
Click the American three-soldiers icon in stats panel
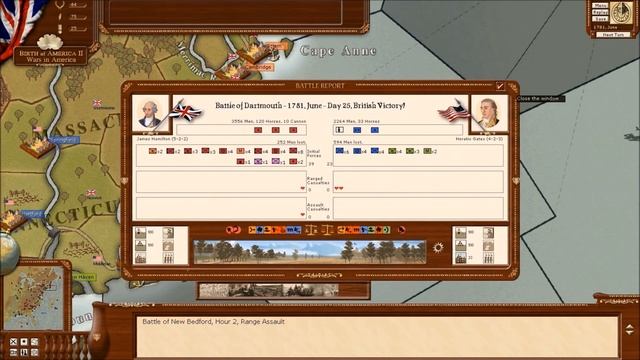coord(489,258)
